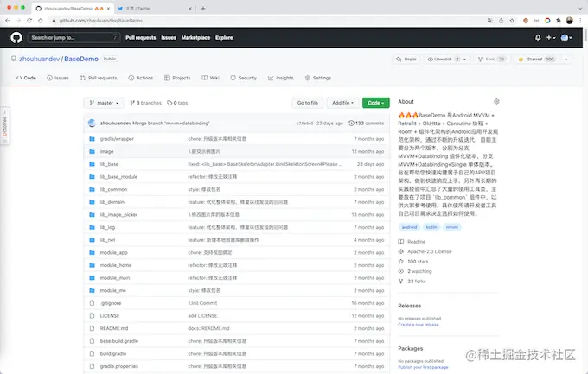
Task: Open the lib_common folder
Action: pos(113,189)
